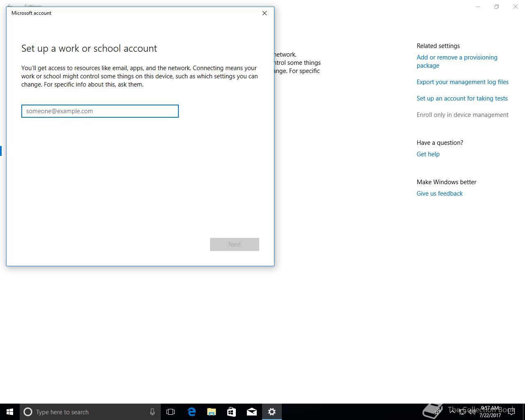
Task: Show hidden system tray icons
Action: click(x=452, y=412)
